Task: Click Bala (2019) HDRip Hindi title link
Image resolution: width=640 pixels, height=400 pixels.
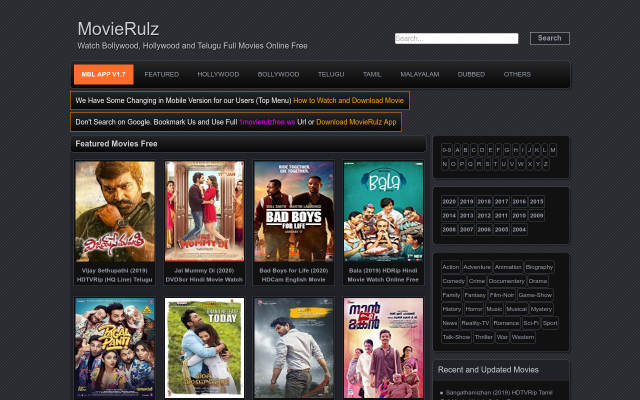Action: [x=383, y=275]
